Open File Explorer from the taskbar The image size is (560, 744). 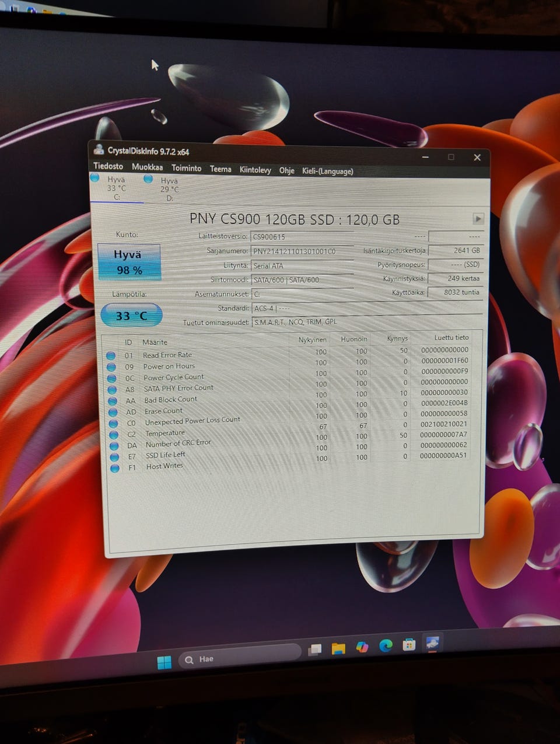[x=338, y=648]
